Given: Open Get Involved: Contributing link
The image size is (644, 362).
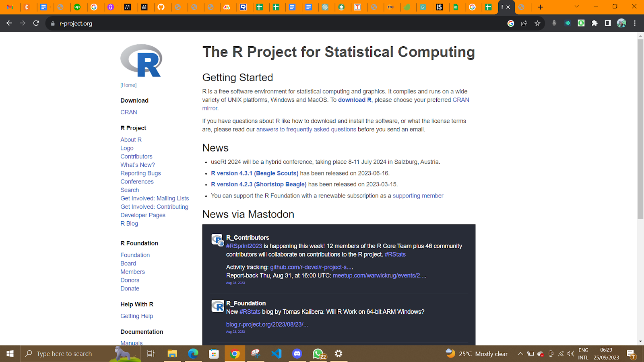Looking at the screenshot, I should coord(154,207).
